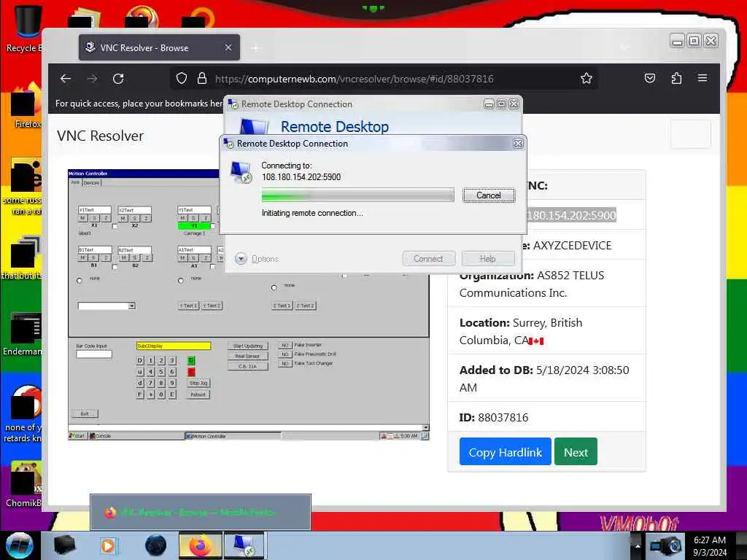Show hidden system tray icons arrow
This screenshot has width=747, height=560.
point(638,545)
